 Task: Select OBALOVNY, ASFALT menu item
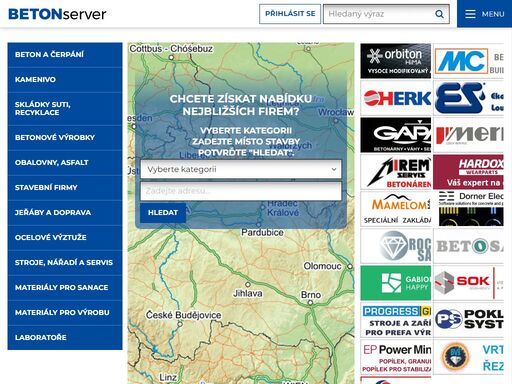(x=65, y=163)
